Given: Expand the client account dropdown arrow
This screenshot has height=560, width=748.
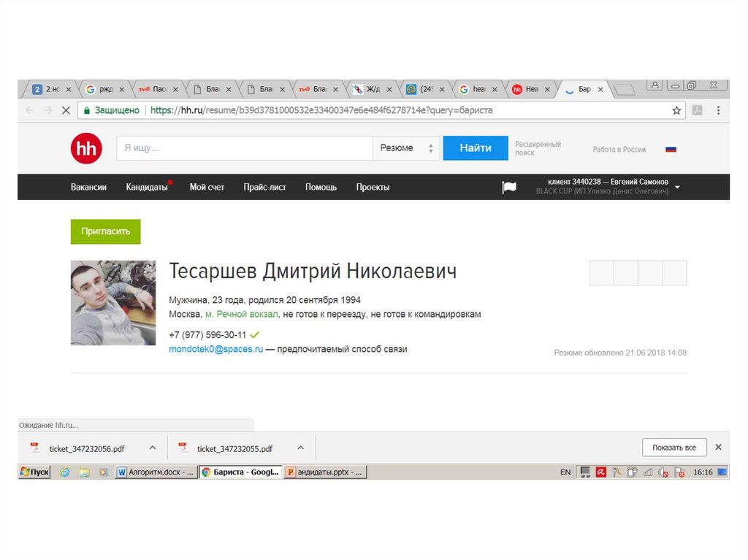Looking at the screenshot, I should 677,187.
